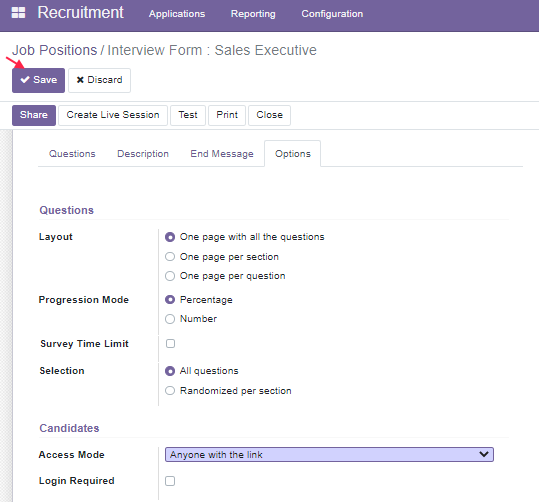Start Create Live Session
The image size is (539, 502).
click(113, 115)
